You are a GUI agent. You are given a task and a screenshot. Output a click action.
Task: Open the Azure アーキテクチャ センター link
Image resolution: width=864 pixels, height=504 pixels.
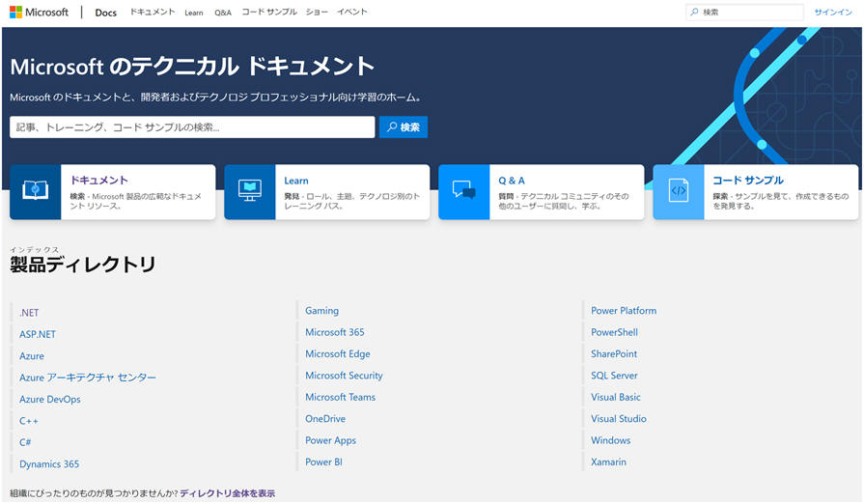pos(88,378)
